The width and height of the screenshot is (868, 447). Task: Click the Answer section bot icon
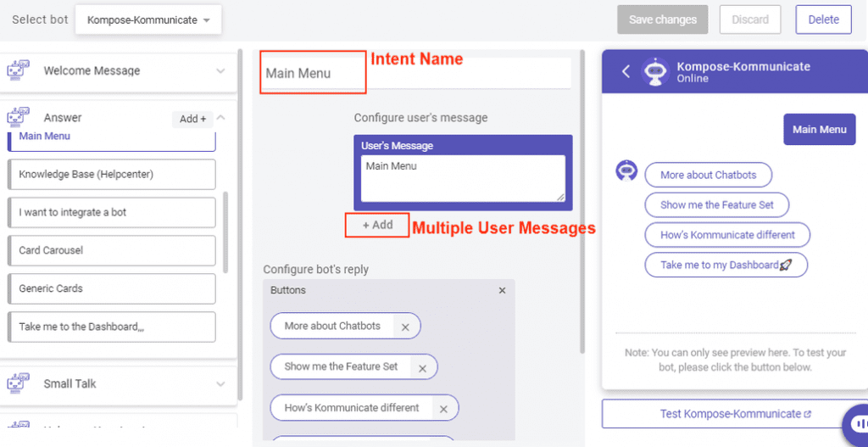point(17,117)
